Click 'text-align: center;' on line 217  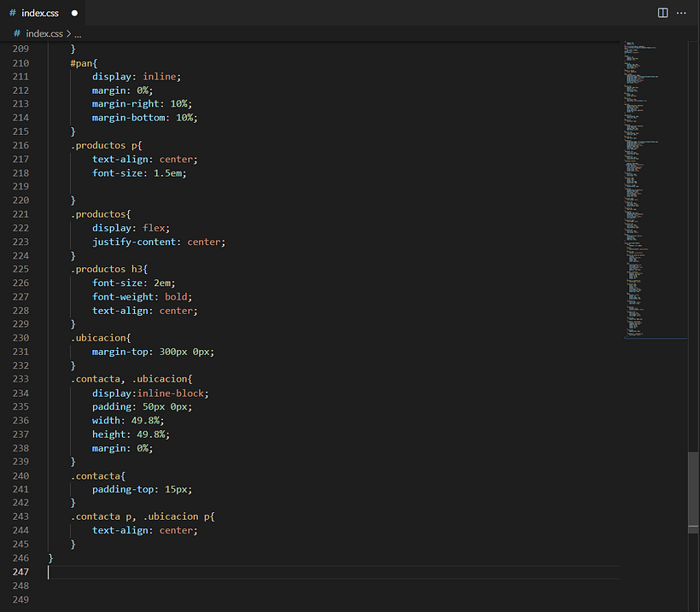tap(144, 160)
